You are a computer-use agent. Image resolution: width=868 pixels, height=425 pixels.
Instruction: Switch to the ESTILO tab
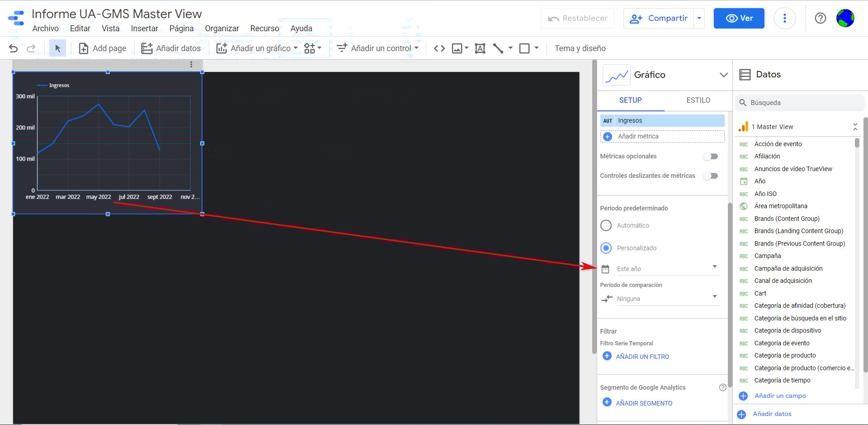point(698,100)
